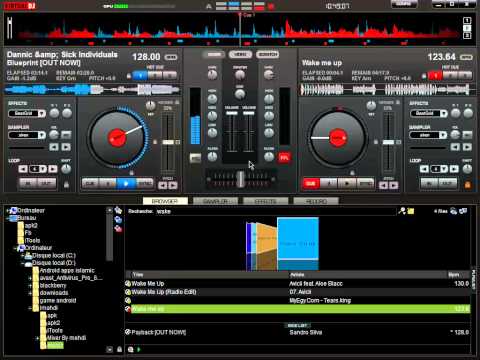This screenshot has width=480, height=360.
Task: Select next sample on right deck
Action: tap(467, 147)
